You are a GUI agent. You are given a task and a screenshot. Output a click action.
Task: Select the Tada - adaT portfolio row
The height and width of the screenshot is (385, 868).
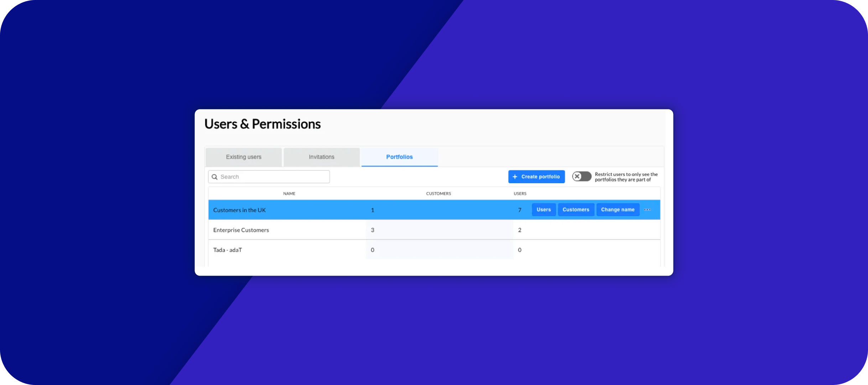[228, 250]
